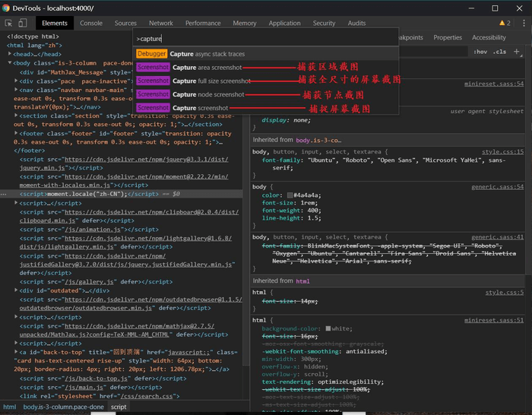The image size is (532, 415).
Task: Click the display none value
Action: [299, 120]
